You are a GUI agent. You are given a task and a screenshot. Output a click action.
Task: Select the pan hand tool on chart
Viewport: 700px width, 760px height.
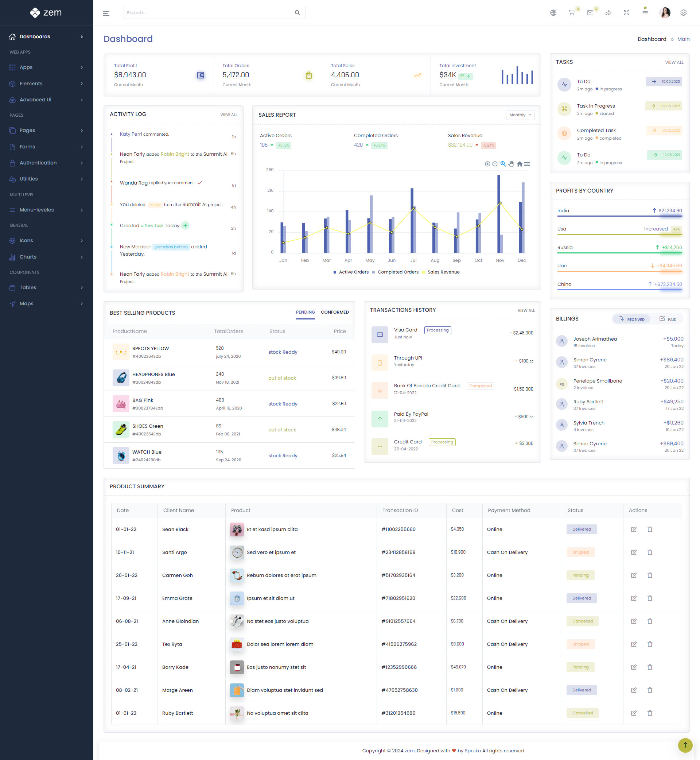click(x=511, y=164)
